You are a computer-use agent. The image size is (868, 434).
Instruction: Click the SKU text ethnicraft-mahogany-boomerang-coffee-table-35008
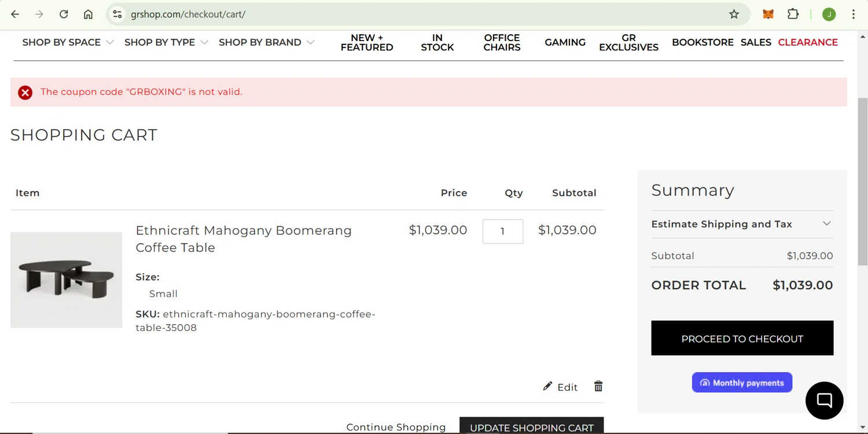255,321
